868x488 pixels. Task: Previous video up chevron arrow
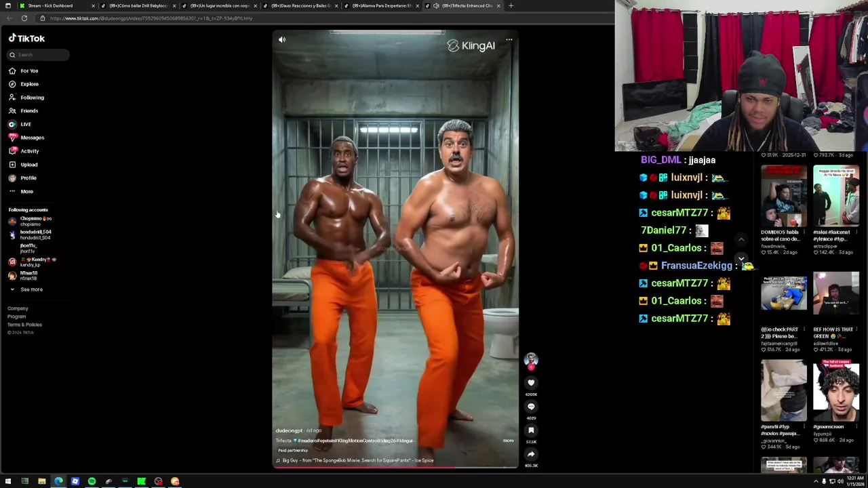tap(741, 239)
